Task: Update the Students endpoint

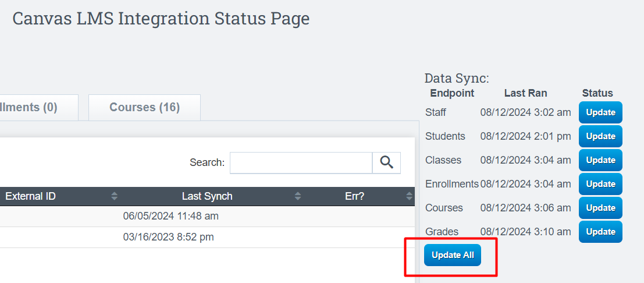Action: pos(600,136)
